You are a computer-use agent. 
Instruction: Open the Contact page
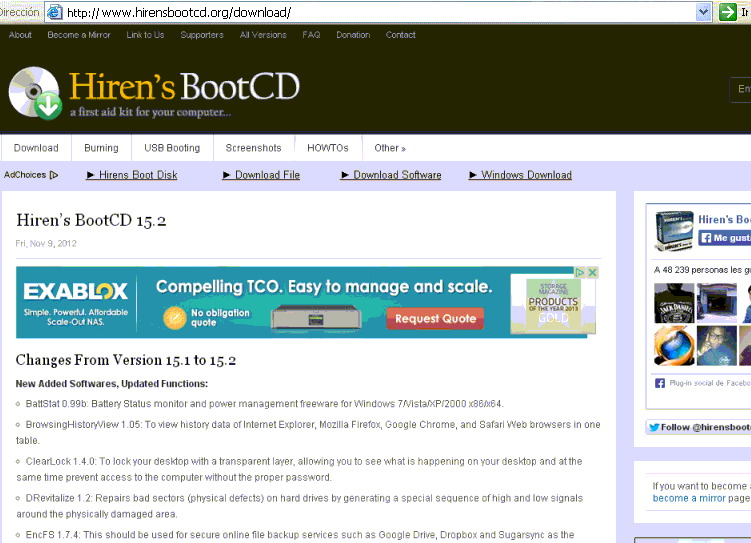400,35
